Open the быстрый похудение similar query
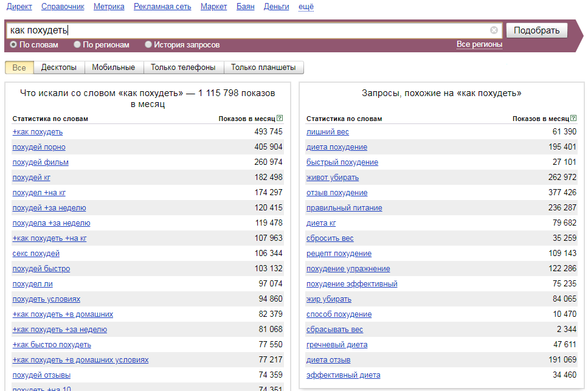Screen dimensions: 588x391 [x=342, y=162]
